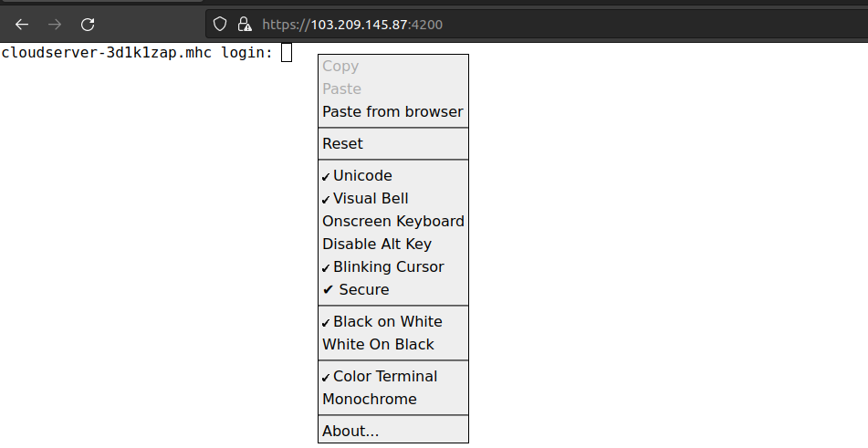
Task: Select Black on White color scheme
Action: [393, 321]
